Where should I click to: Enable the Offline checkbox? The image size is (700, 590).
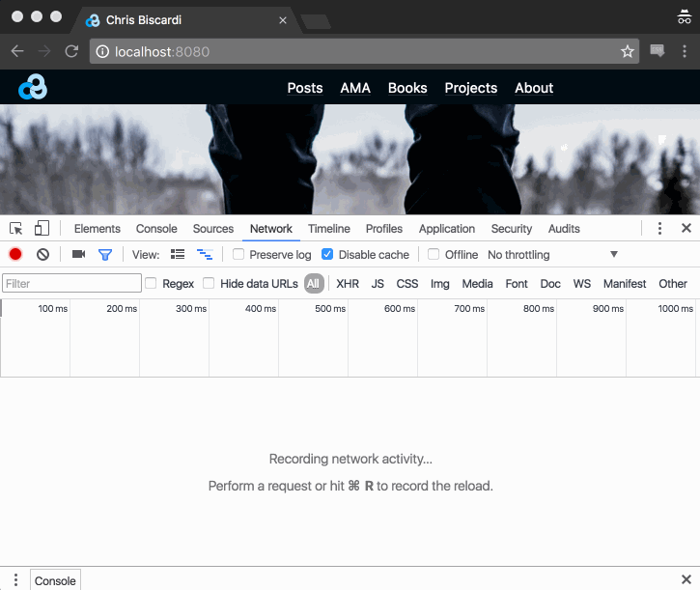tap(434, 254)
